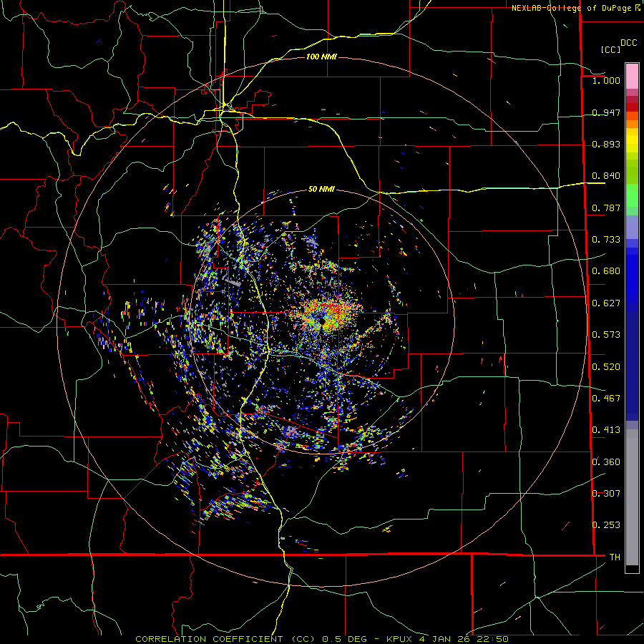Viewport: 644px width, 644px height.
Task: Click the Correlation Coefficient KPUX caption
Action: pos(322,639)
